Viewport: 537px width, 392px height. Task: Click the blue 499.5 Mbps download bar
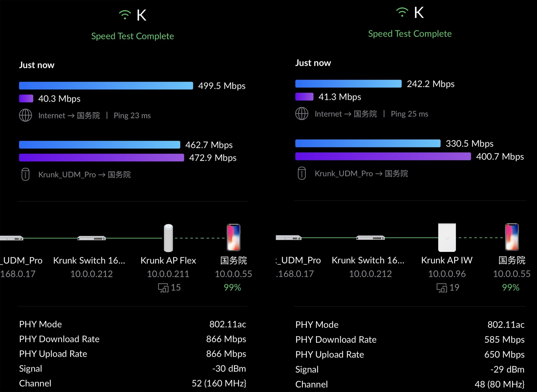pos(106,86)
